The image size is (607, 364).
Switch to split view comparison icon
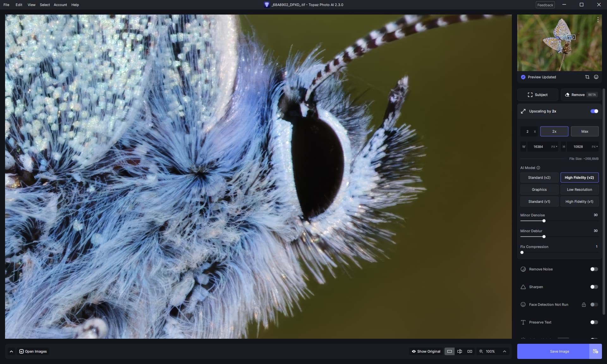pos(460,351)
